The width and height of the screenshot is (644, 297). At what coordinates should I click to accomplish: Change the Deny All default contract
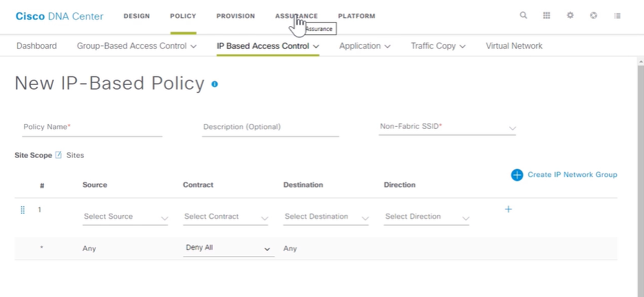pos(228,249)
